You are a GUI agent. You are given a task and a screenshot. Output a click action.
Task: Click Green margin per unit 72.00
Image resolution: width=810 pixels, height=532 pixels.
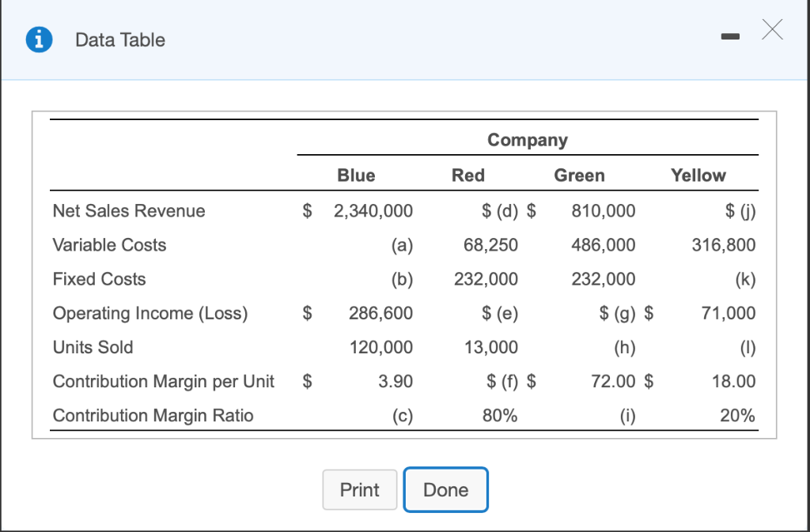(x=613, y=381)
